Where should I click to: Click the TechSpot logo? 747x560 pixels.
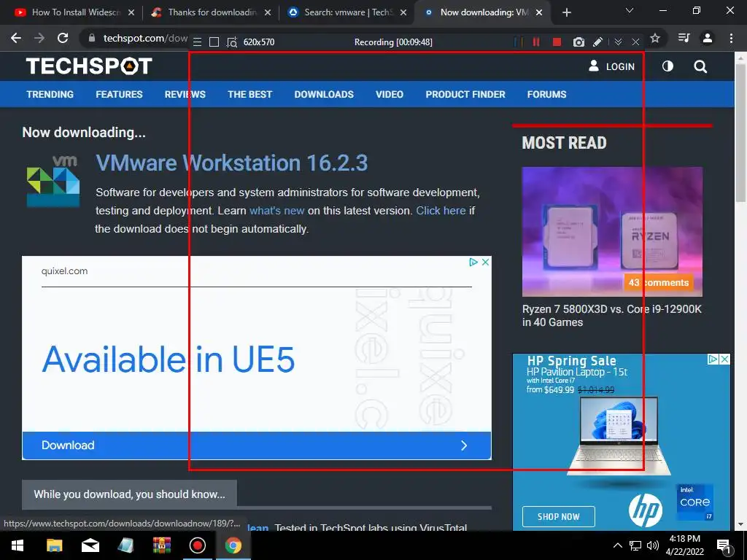pos(89,66)
